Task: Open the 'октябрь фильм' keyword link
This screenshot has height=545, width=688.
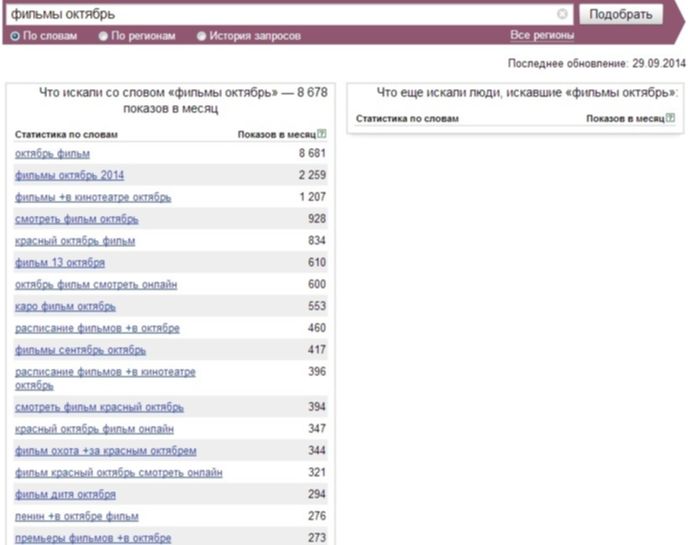Action: [52, 154]
